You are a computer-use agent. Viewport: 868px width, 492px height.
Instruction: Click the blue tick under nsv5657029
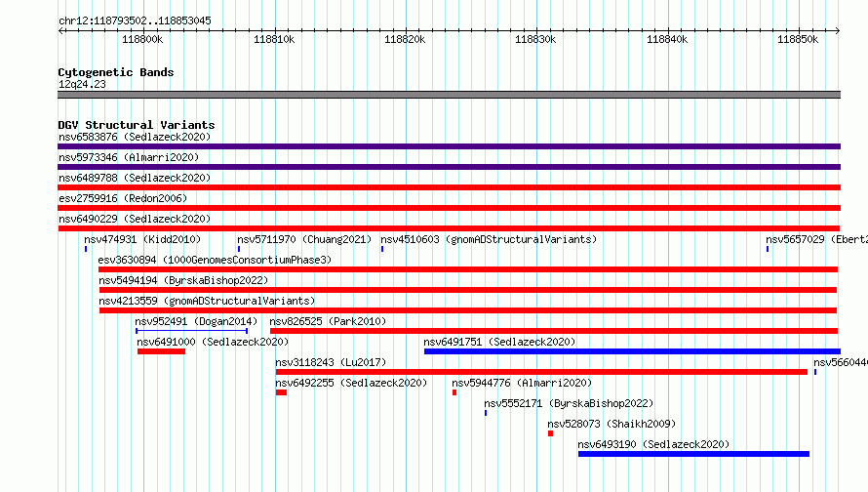(x=768, y=249)
